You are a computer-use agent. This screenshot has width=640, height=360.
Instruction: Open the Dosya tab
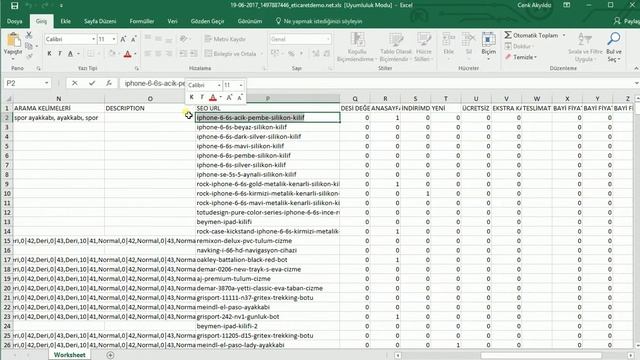point(15,21)
